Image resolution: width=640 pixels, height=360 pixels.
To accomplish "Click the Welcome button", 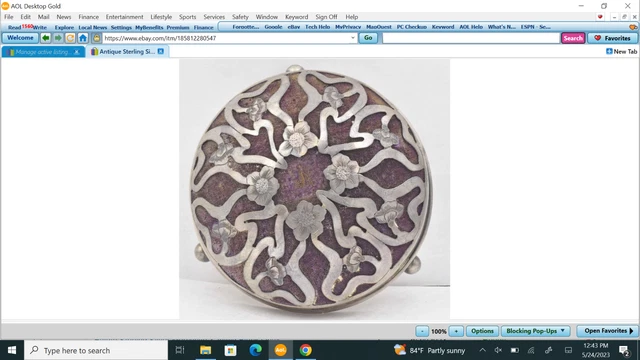I will (20, 38).
